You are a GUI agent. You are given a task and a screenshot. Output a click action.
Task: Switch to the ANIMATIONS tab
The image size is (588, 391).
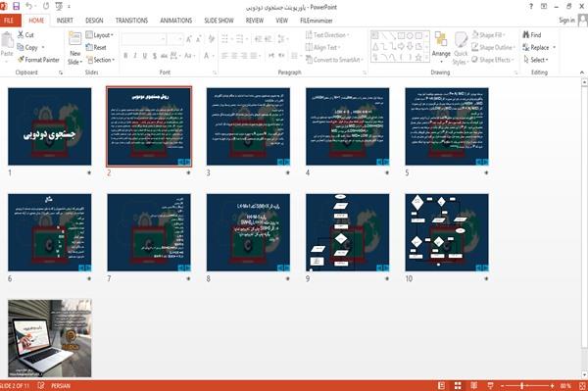coord(175,21)
